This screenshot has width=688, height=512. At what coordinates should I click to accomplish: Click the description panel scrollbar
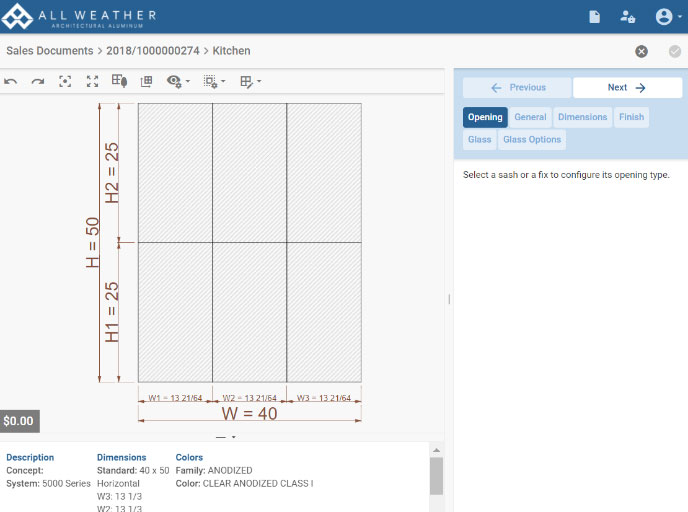(436, 477)
